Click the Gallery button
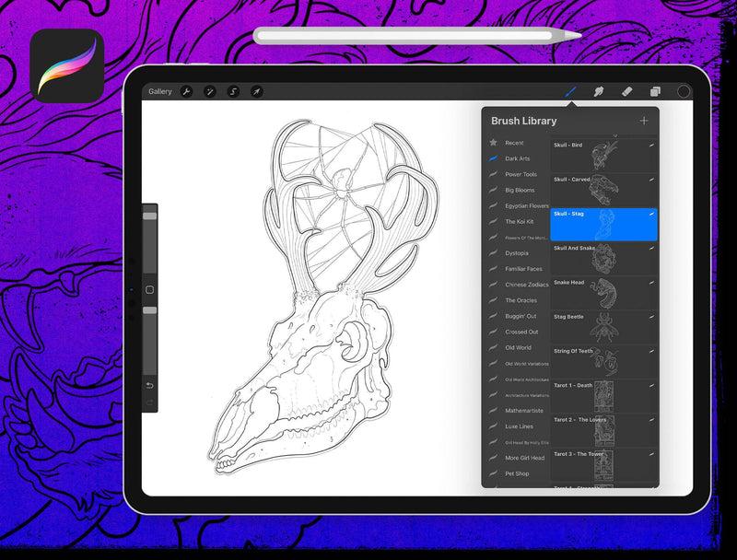This screenshot has width=737, height=560. click(160, 92)
